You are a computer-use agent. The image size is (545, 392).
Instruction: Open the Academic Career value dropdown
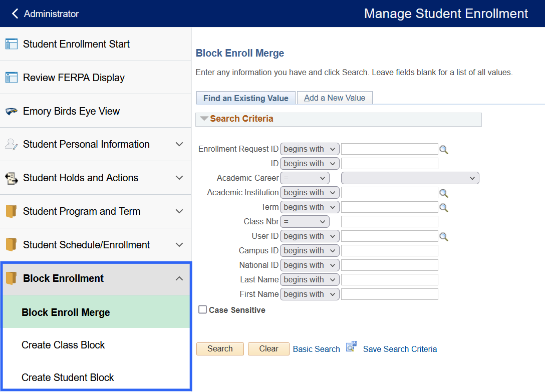(x=410, y=178)
